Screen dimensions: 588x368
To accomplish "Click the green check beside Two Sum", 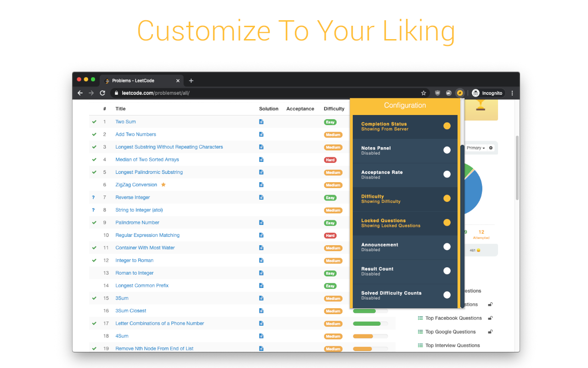I will coord(94,122).
